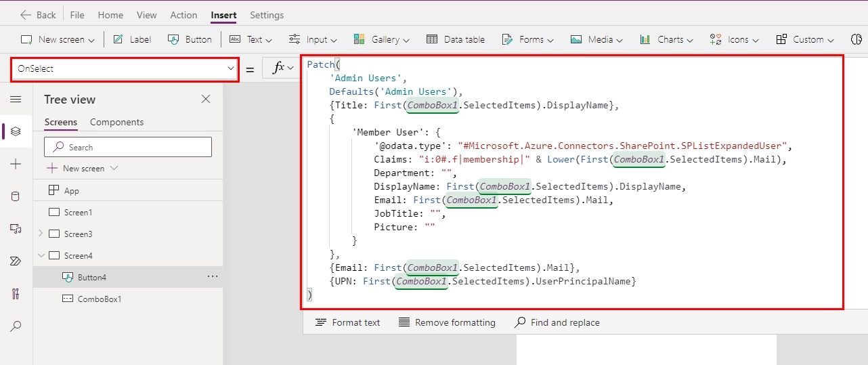Open the New screen dropdown in ribbon

point(58,39)
